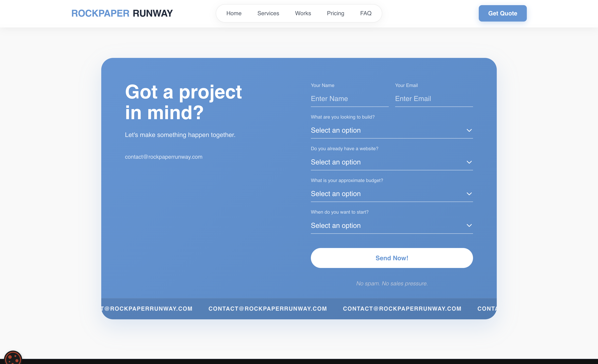The width and height of the screenshot is (598, 364).
Task: Focus the Enter Email input field
Action: 434,99
